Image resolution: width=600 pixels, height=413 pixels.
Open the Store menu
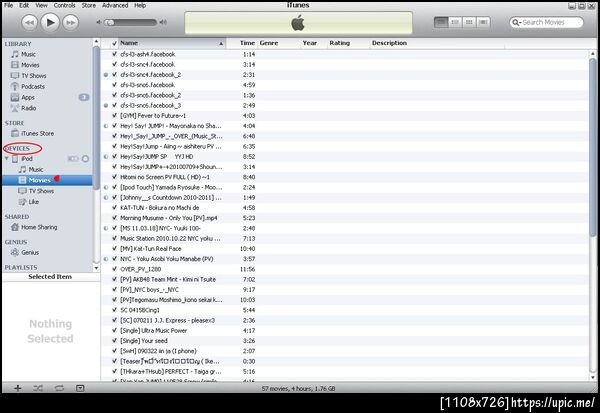point(88,5)
